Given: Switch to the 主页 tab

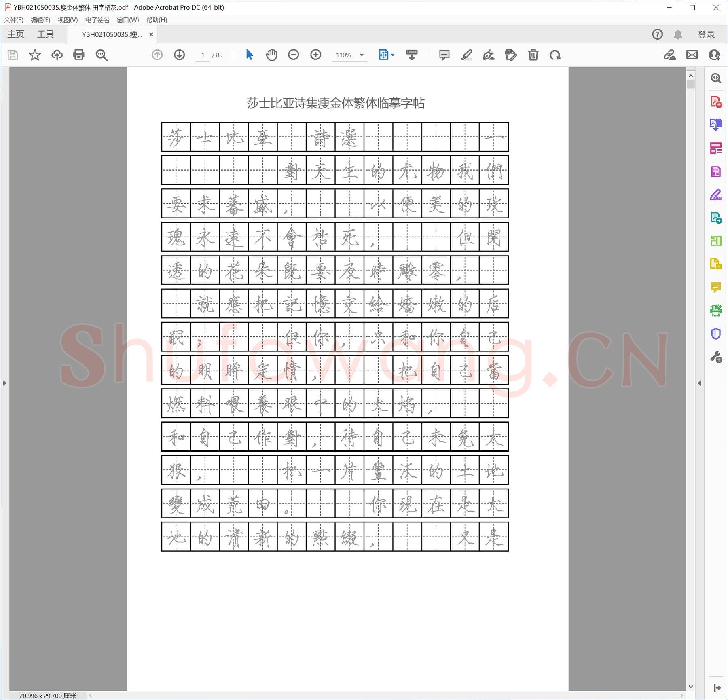Looking at the screenshot, I should click(x=16, y=34).
